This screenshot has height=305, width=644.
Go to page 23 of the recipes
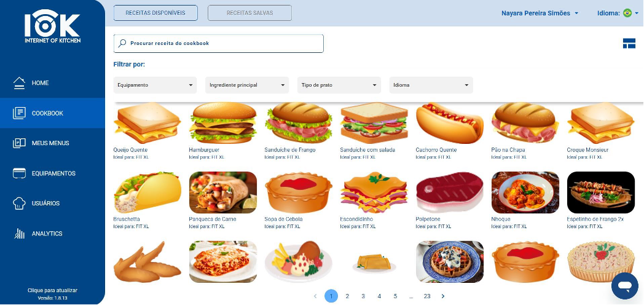coord(427,296)
